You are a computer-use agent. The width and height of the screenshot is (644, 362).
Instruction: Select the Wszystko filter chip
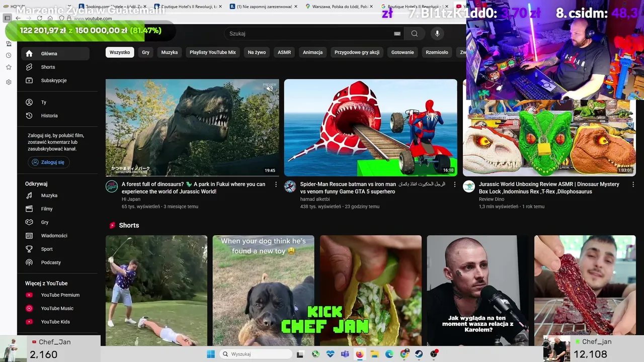[120, 52]
